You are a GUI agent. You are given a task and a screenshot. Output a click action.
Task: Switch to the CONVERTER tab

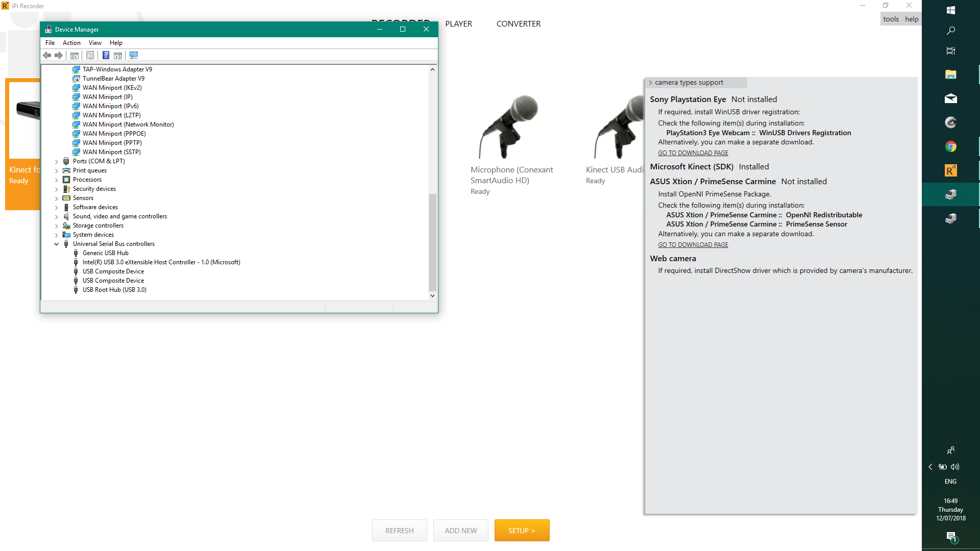519,24
